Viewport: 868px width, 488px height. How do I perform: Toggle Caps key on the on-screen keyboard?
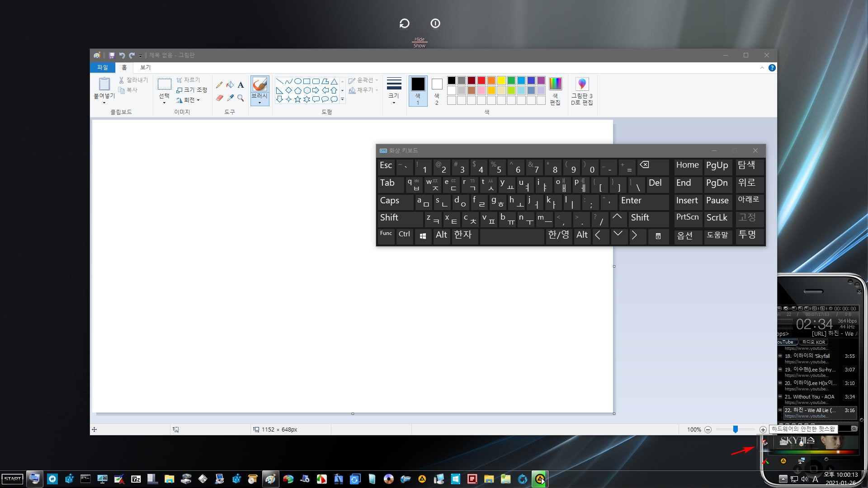(x=396, y=202)
